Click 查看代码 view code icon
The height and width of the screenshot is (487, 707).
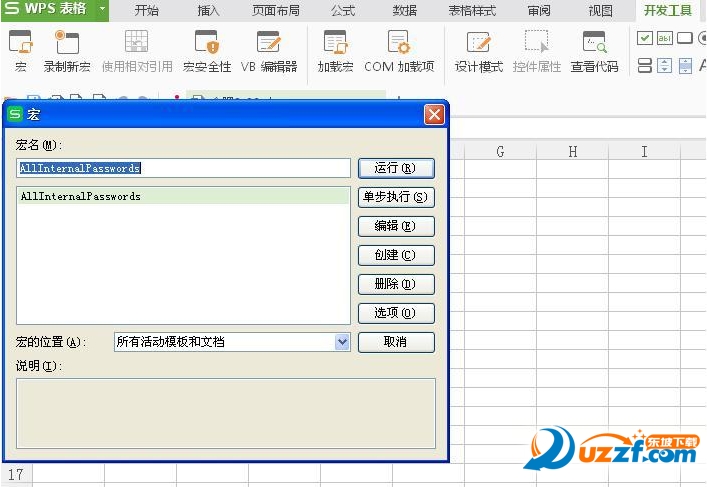point(594,50)
